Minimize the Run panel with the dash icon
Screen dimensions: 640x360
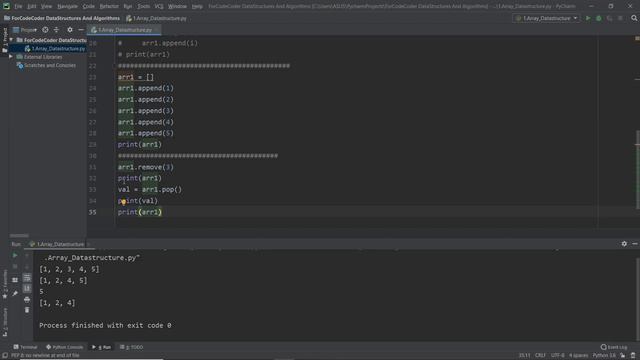pyautogui.click(x=635, y=244)
